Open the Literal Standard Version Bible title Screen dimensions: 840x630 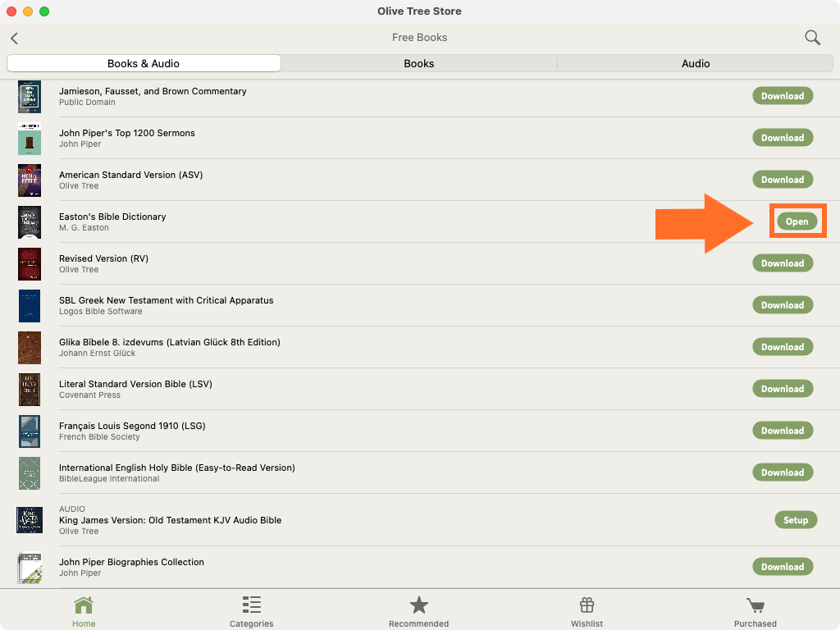[x=135, y=384]
